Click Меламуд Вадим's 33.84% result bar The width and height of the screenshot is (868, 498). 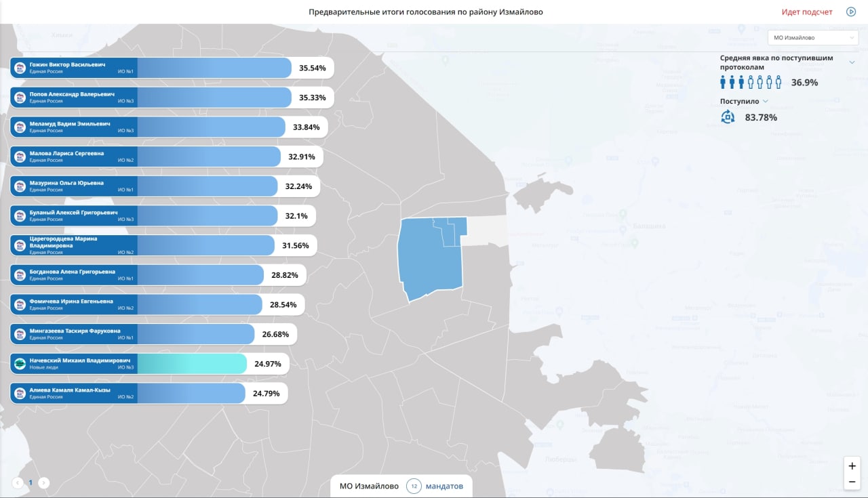tap(211, 127)
